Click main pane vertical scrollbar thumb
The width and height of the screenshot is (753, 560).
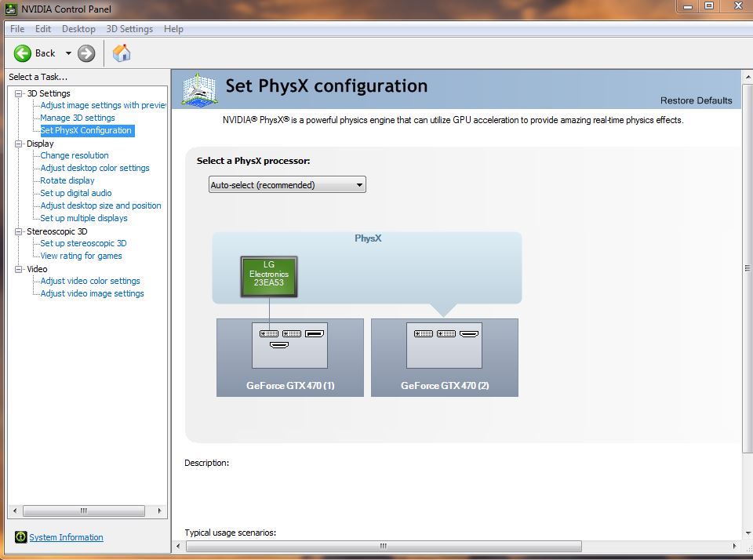click(x=748, y=268)
